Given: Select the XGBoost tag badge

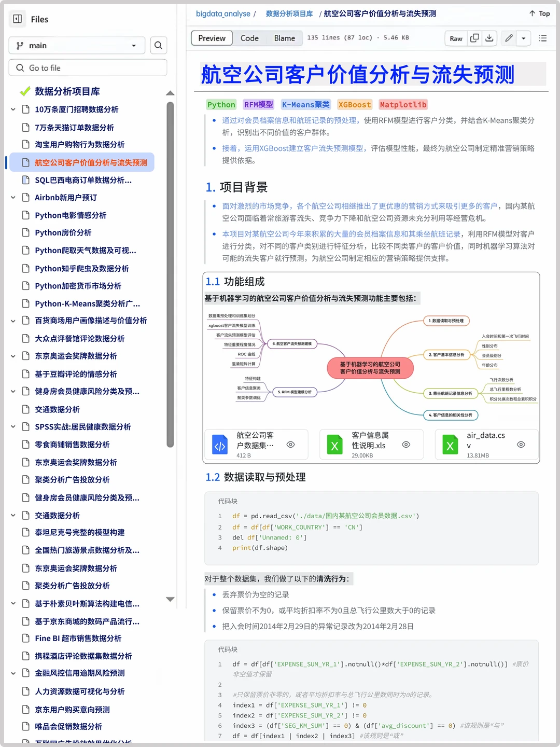Looking at the screenshot, I should pyautogui.click(x=355, y=105).
